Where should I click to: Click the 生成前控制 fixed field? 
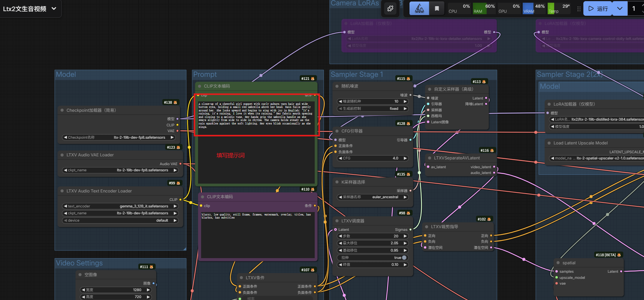tap(372, 109)
